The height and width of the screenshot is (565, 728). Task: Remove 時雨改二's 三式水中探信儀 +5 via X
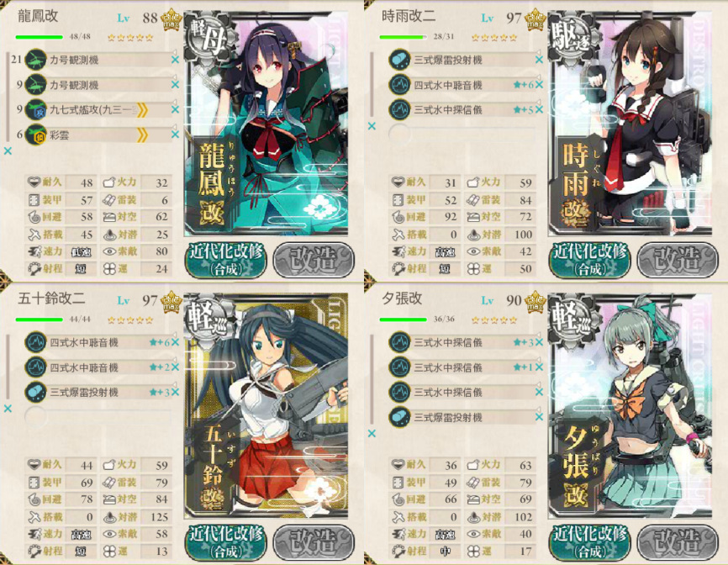[539, 110]
